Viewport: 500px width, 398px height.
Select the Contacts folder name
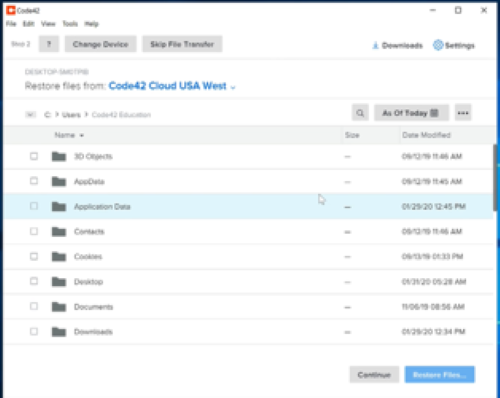89,231
